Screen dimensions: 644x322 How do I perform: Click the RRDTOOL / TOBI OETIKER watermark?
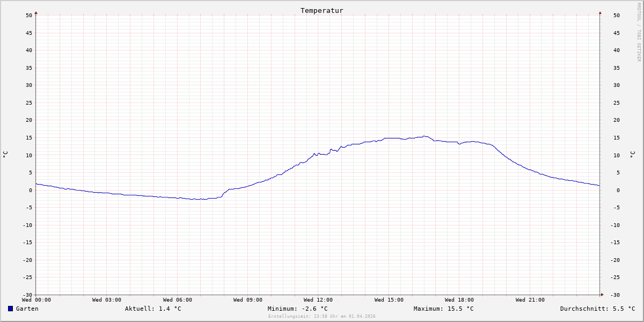639,32
